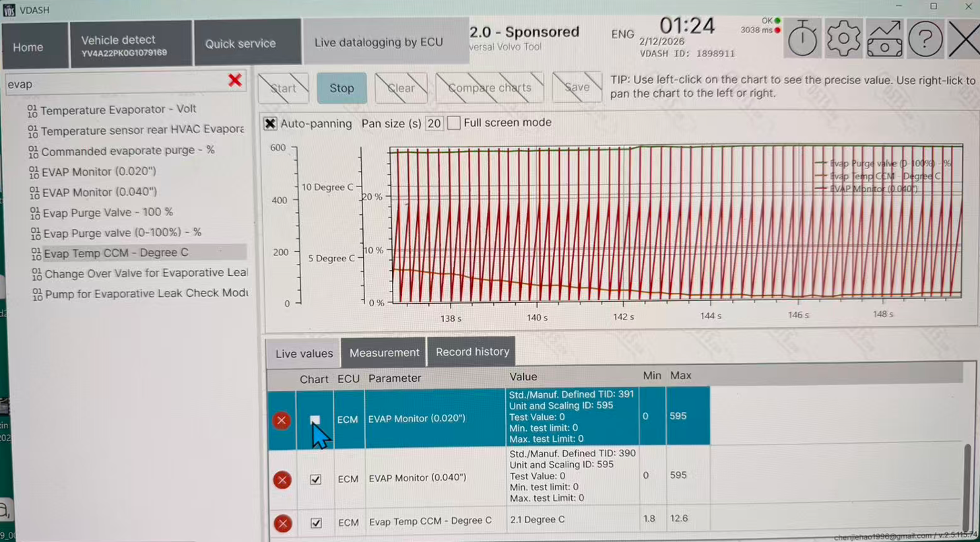Open the help question mark icon
The width and height of the screenshot is (980, 542).
(925, 40)
